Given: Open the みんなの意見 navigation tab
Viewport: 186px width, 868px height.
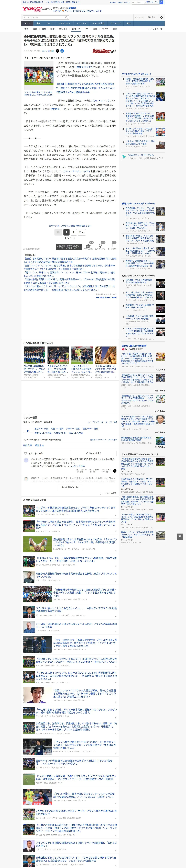Looking at the screenshot, I should click(98, 24).
